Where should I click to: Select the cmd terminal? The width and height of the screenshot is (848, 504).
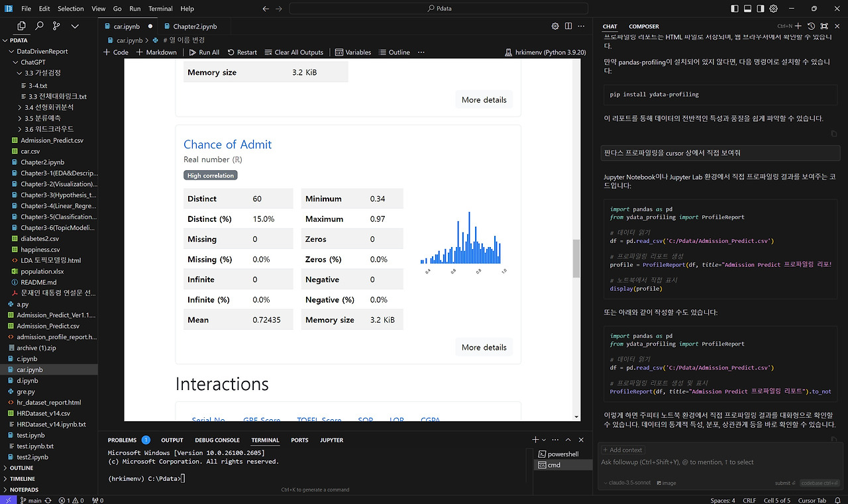pos(562,465)
